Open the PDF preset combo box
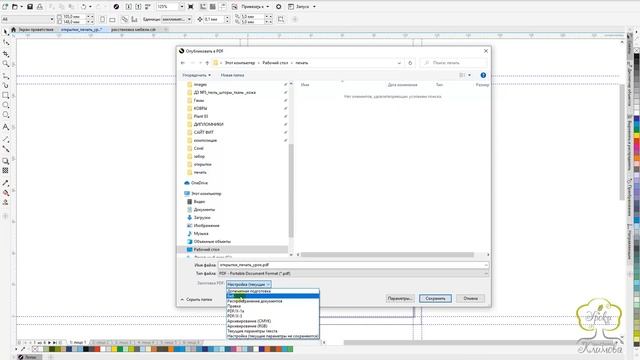Image resolution: width=640 pixels, height=360 pixels. pyautogui.click(x=249, y=284)
